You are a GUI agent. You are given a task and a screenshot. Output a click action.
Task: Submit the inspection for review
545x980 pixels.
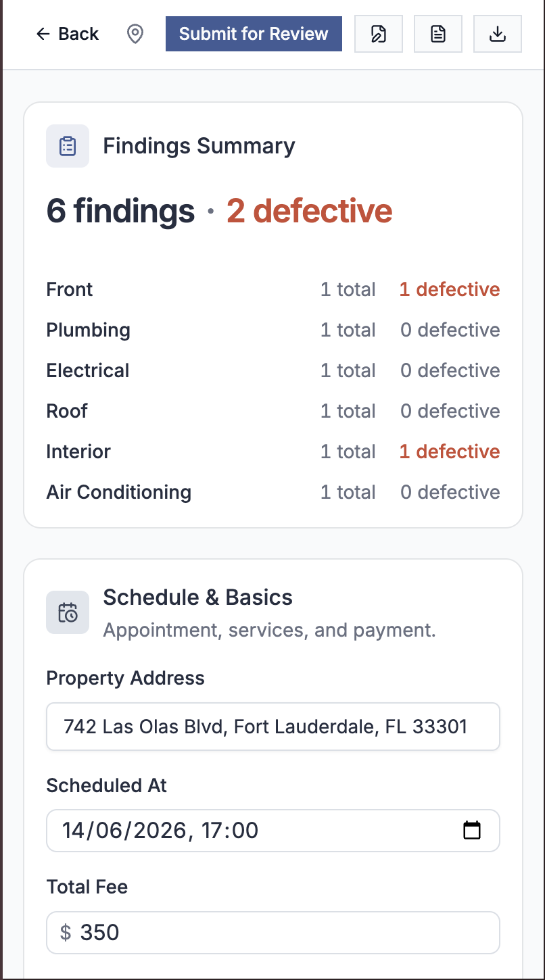[x=254, y=34]
